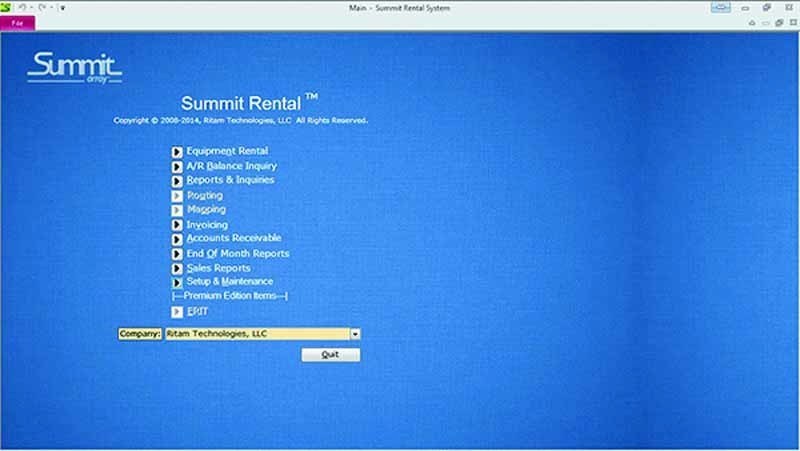Click the copyright notice text
800x451 pixels.
pos(240,121)
